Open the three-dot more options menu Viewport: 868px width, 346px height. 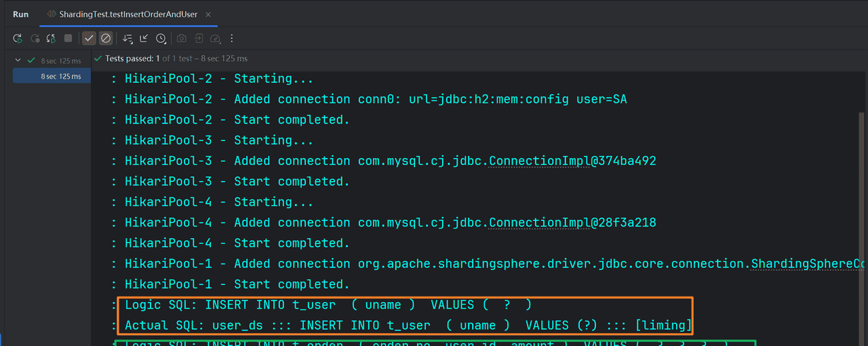[232, 39]
